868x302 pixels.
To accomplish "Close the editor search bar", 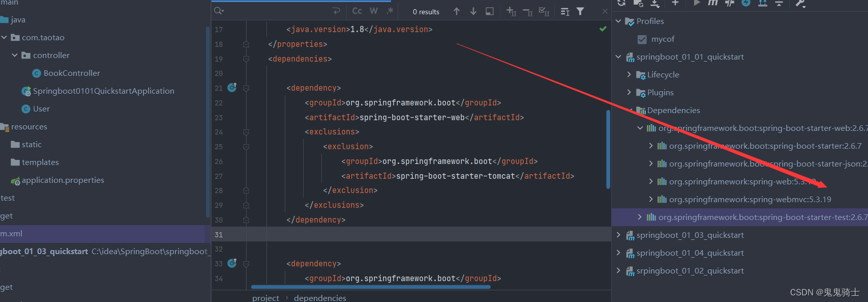I will [605, 11].
